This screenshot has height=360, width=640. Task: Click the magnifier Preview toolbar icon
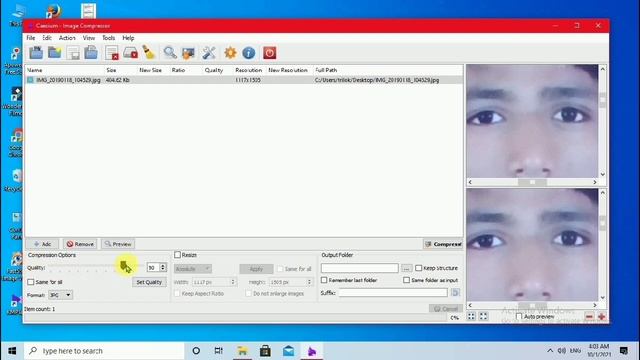170,53
